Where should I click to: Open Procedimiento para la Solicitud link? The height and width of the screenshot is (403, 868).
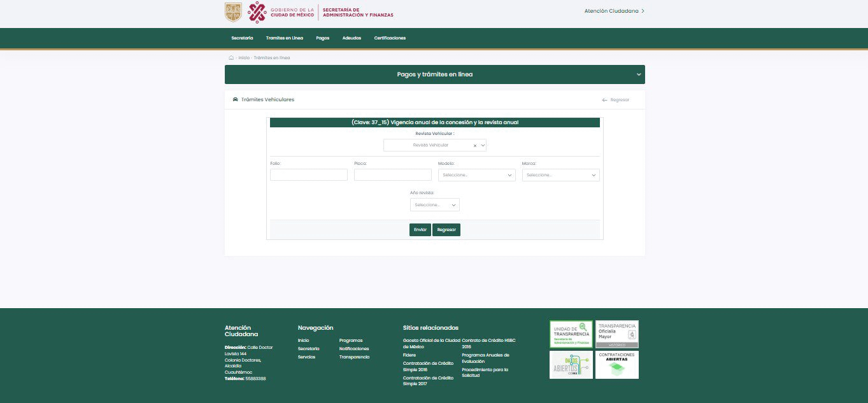coord(485,372)
